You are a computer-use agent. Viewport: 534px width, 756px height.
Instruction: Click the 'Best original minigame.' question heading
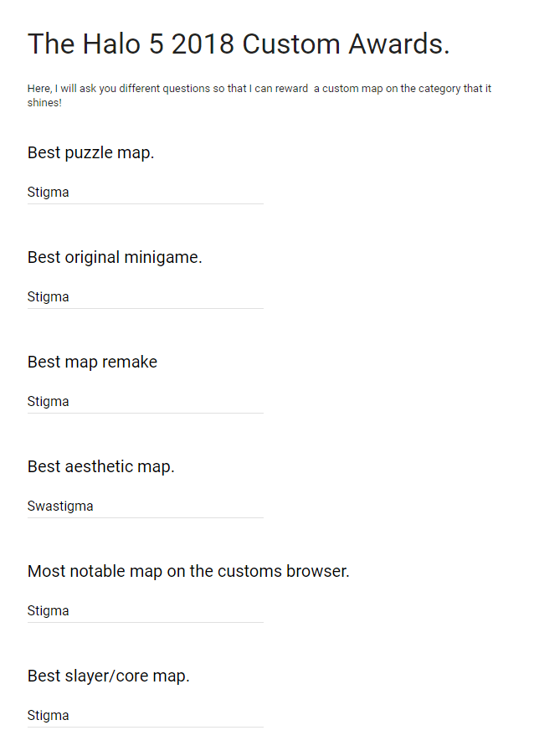115,258
